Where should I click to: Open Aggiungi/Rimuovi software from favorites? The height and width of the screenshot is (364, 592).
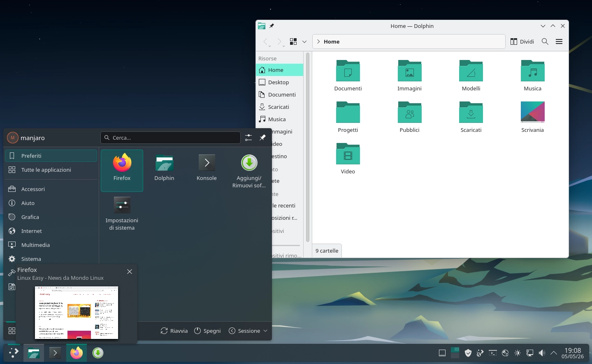coord(249,170)
